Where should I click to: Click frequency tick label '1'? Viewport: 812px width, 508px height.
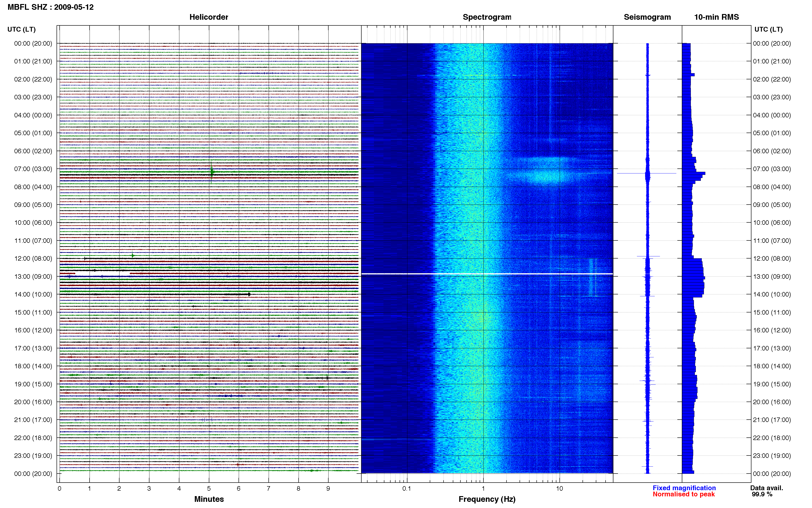tap(483, 489)
